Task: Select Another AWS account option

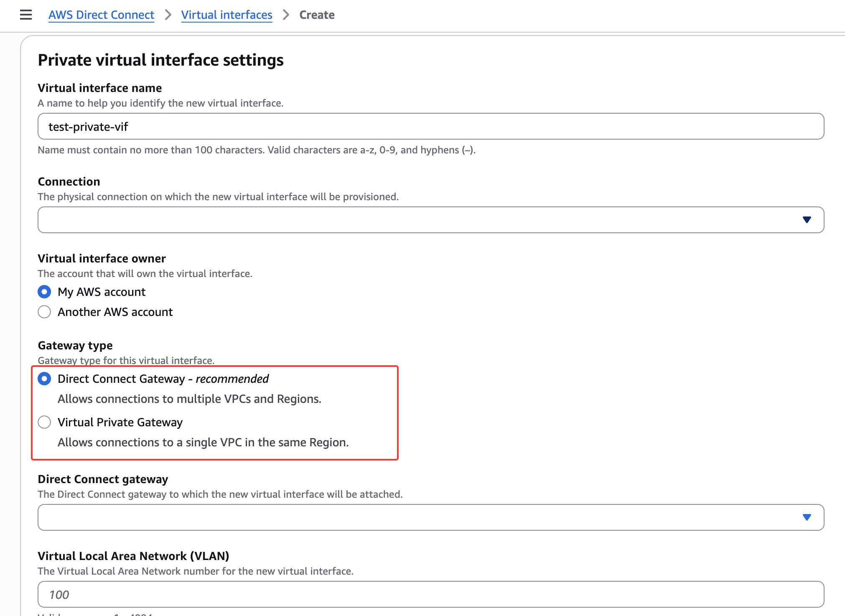Action: pyautogui.click(x=44, y=312)
